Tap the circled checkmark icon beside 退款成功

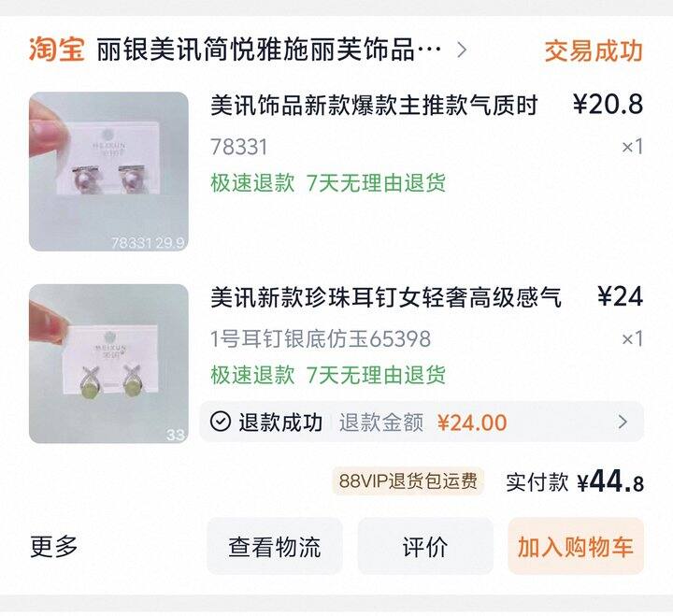(x=221, y=422)
